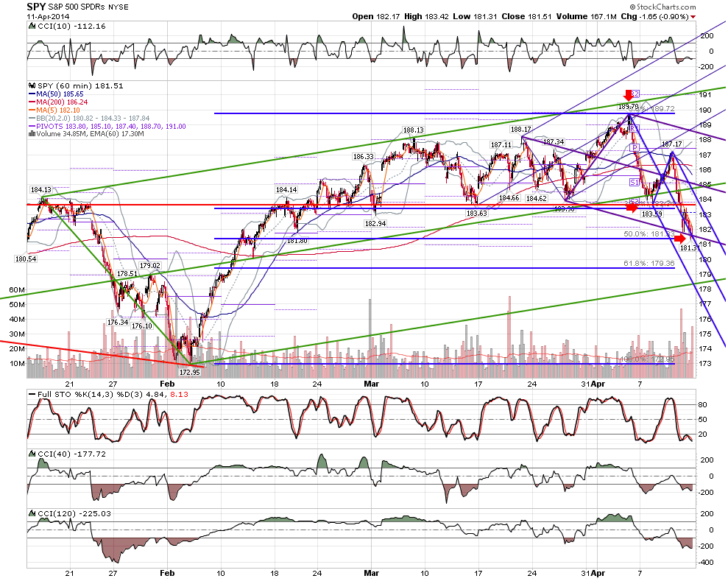Click the SPY ticker symbol title
The width and height of the screenshot is (728, 584).
point(36,7)
